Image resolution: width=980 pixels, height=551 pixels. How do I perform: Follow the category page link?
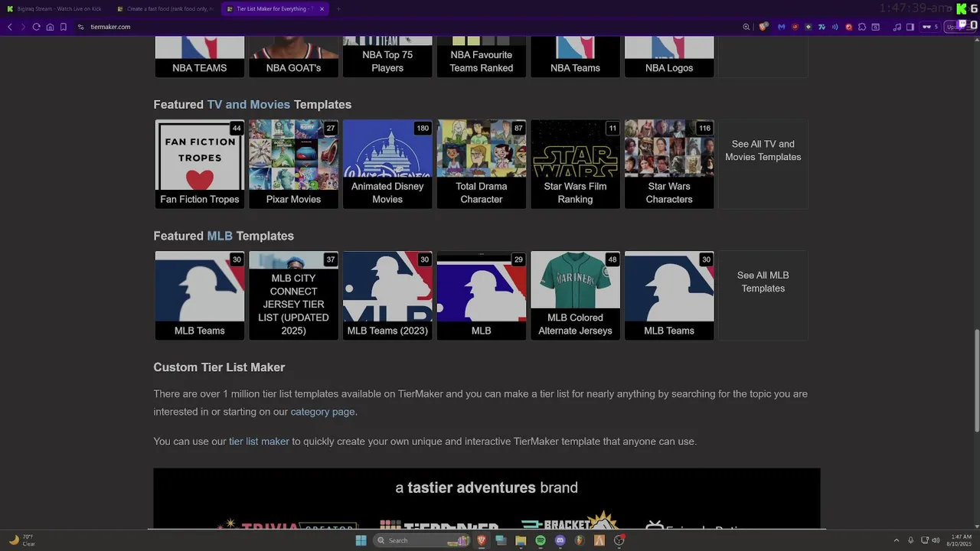pyautogui.click(x=322, y=412)
